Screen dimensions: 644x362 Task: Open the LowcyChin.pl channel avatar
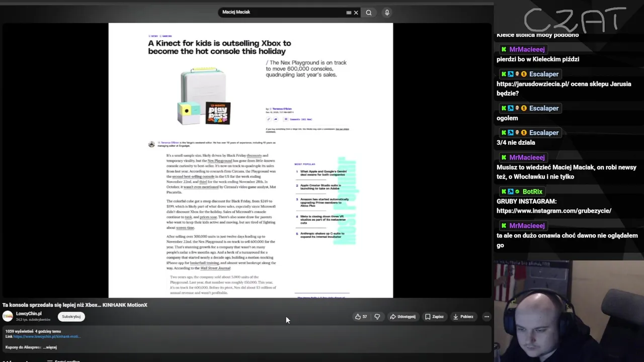(8, 316)
